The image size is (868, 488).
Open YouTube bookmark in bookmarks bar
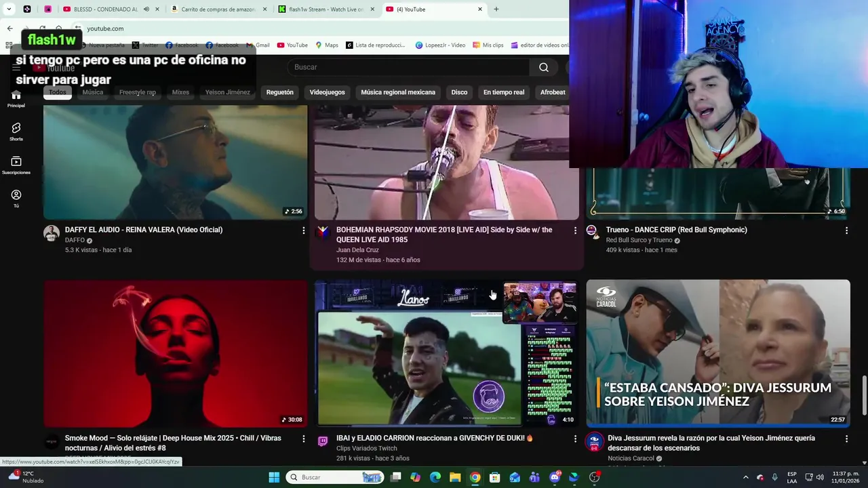292,45
